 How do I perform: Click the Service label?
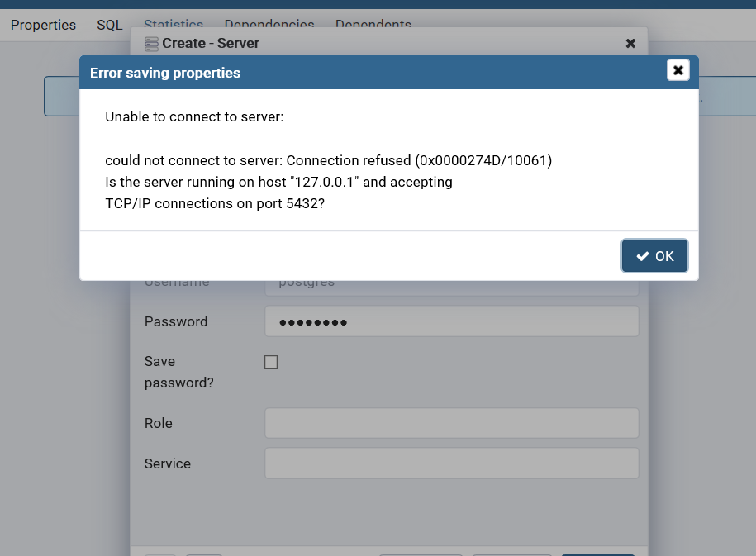(x=167, y=464)
